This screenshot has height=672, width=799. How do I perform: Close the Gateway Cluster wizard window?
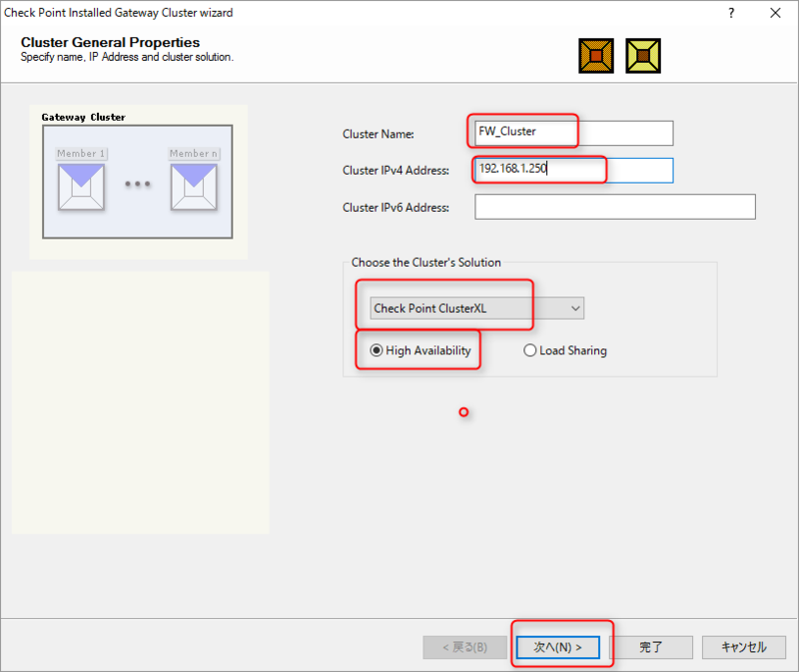click(775, 13)
